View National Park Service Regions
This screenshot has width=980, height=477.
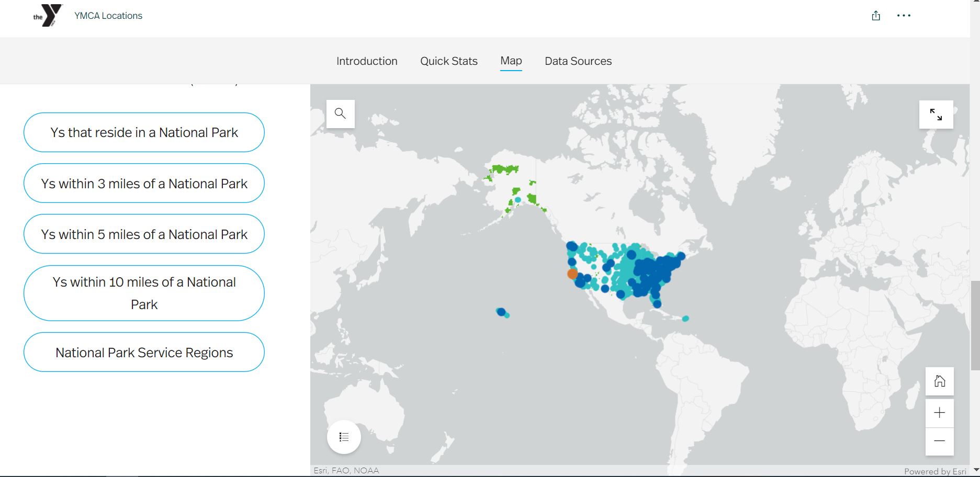(144, 353)
